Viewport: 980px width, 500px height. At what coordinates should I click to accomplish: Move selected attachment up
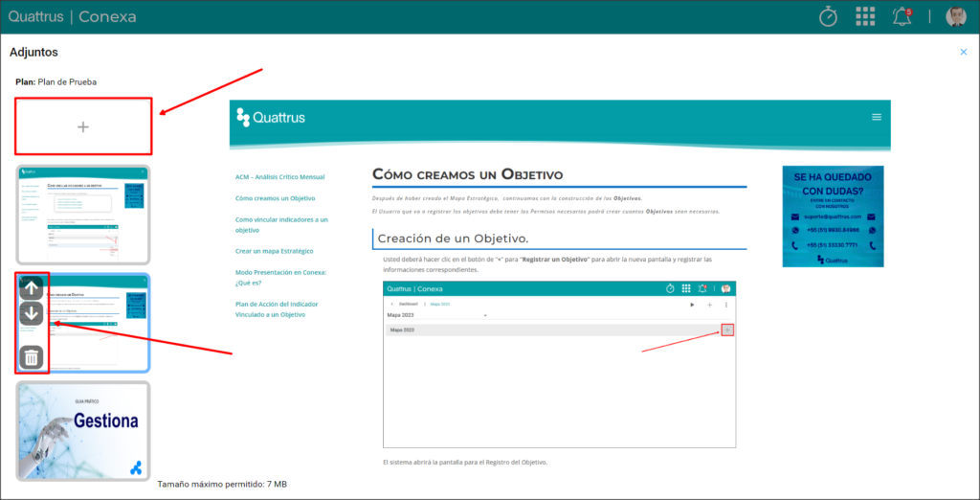coord(32,288)
